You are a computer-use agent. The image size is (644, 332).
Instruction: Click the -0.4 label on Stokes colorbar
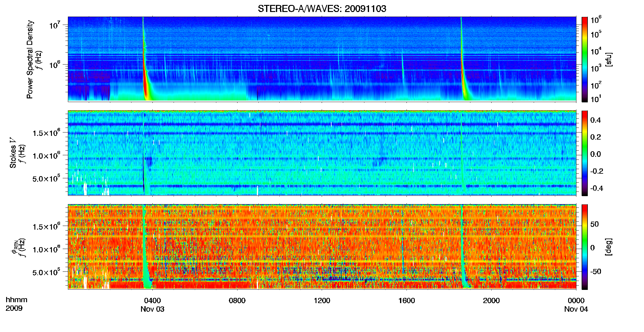pyautogui.click(x=596, y=188)
